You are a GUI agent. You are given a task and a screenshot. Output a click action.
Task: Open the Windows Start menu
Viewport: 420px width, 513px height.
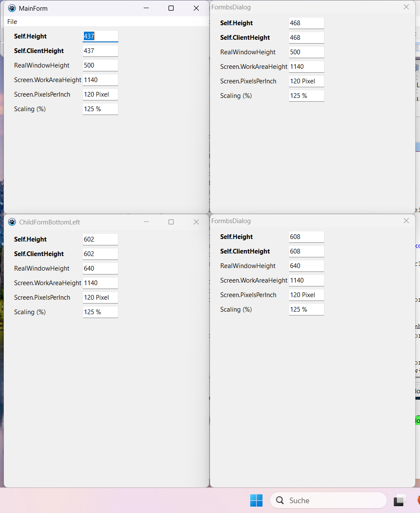(256, 500)
